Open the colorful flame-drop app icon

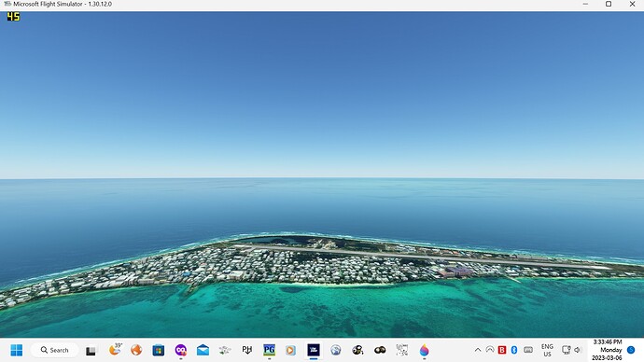pos(425,350)
